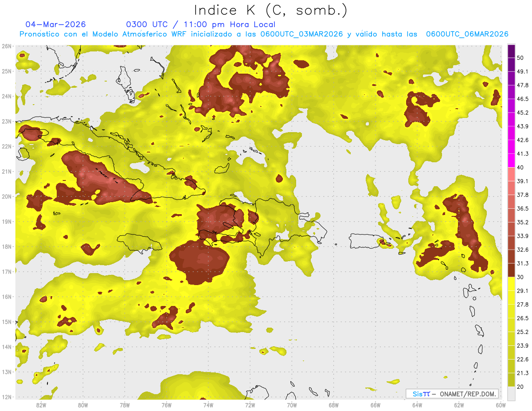Click the "26N" latitude label
This screenshot has width=532, height=411.
click(x=7, y=46)
